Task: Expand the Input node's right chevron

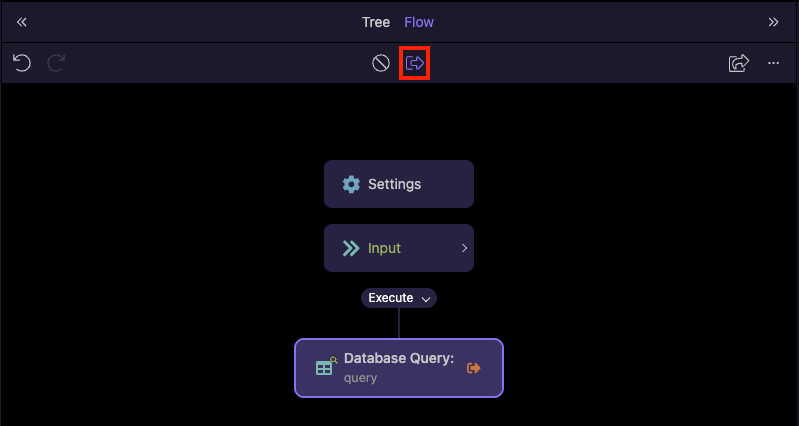Action: pyautogui.click(x=464, y=248)
